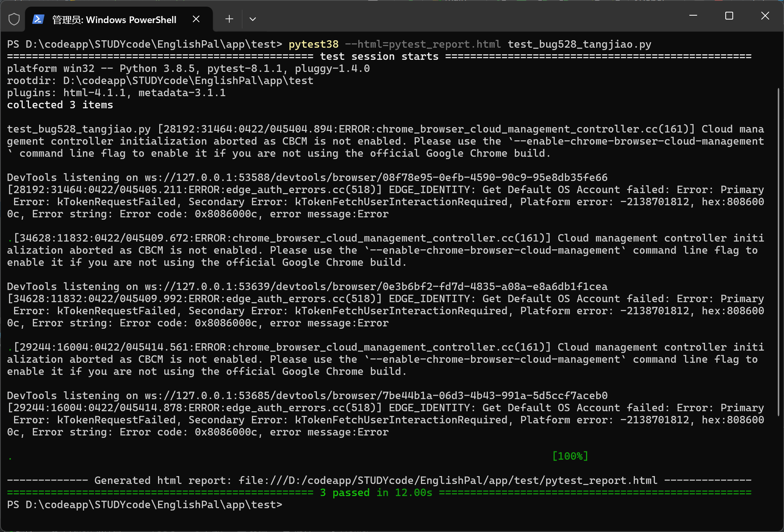This screenshot has width=784, height=532.
Task: Expand the new-tab profile dropdown chevron
Action: 253,19
